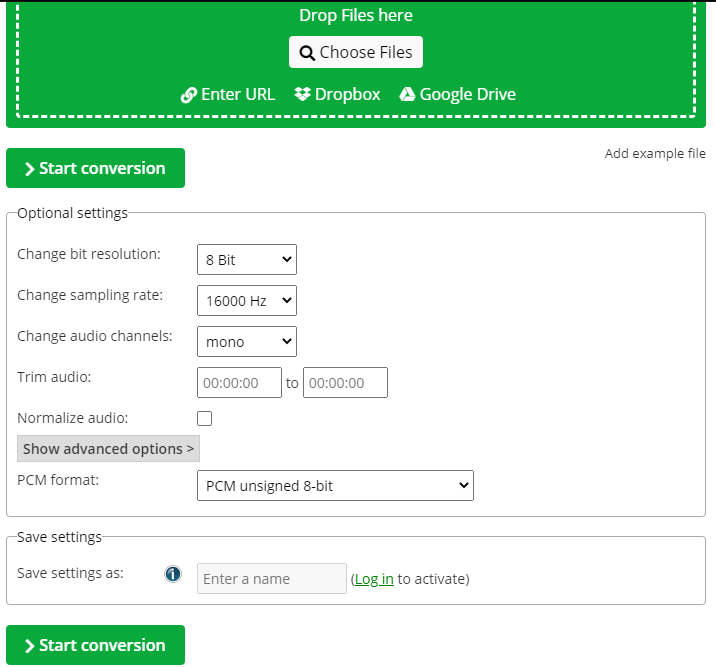Expand Show advanced options
This screenshot has width=716, height=667.
(109, 449)
